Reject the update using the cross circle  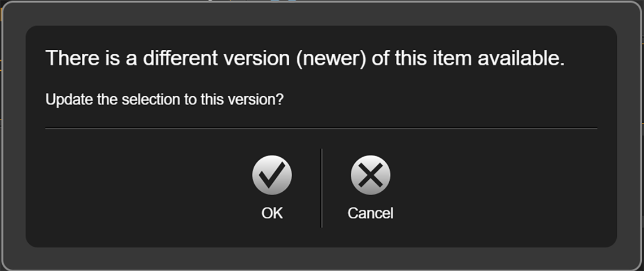click(x=371, y=175)
